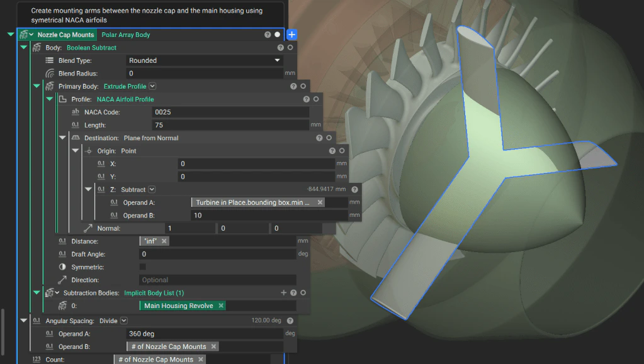Collapse the Angular Spacing Divide section
This screenshot has width=644, height=364.
(24, 321)
